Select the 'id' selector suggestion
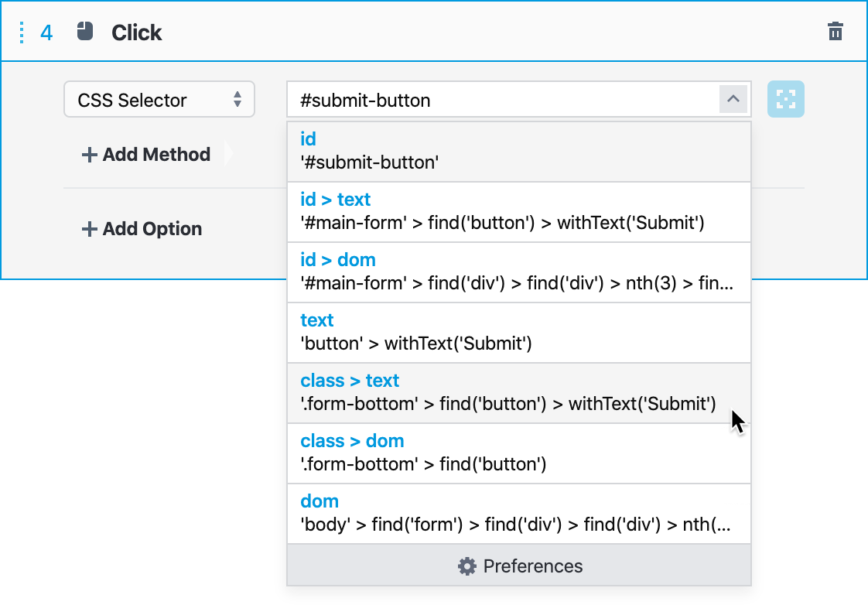The width and height of the screenshot is (868, 605). pos(518,151)
